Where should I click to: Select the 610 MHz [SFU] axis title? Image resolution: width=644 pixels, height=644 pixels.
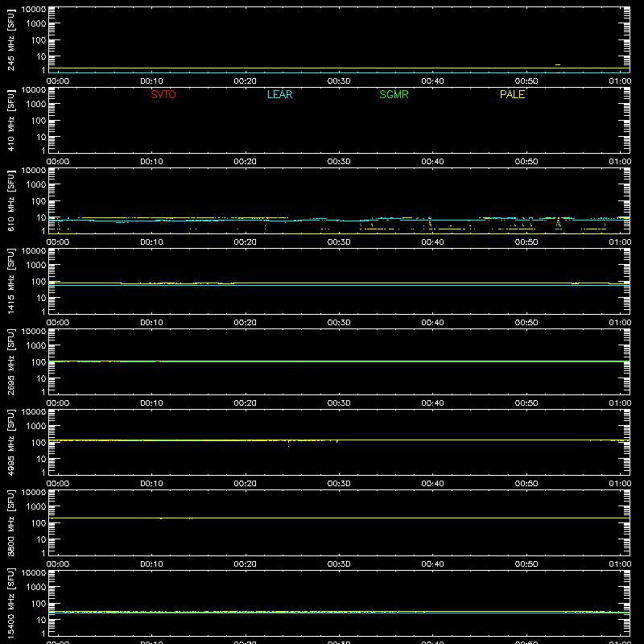(x=10, y=201)
